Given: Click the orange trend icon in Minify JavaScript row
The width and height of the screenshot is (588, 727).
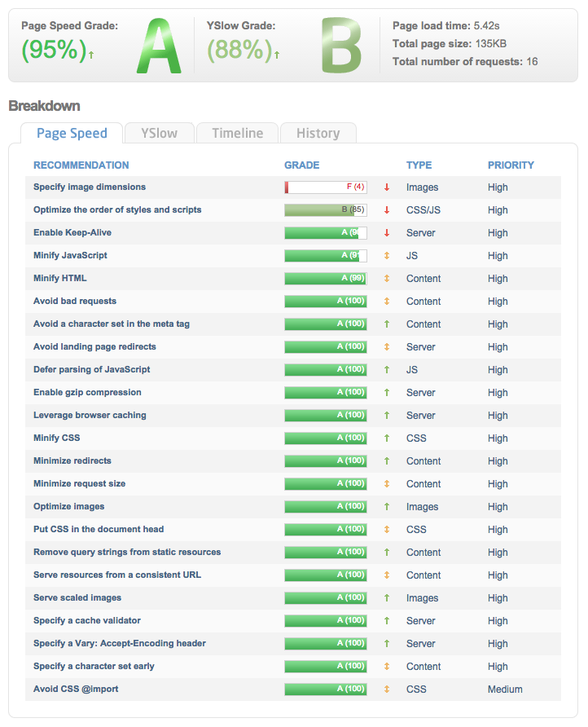Looking at the screenshot, I should [387, 256].
